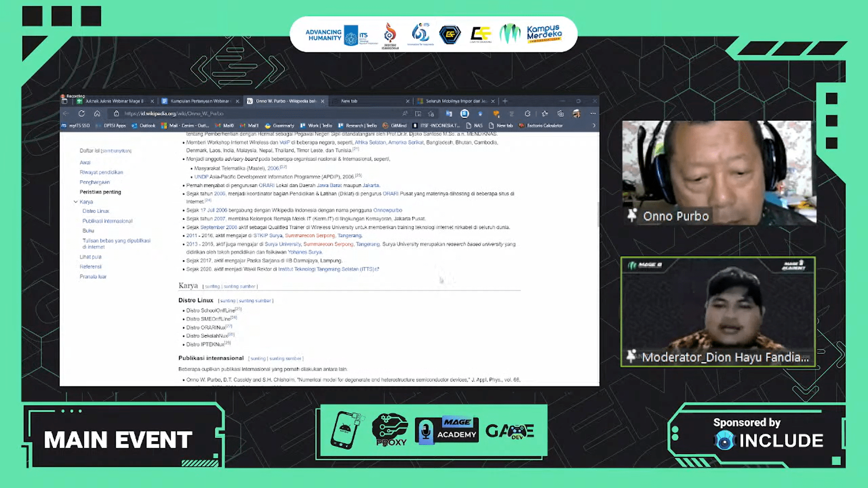This screenshot has width=868, height=488.
Task: Click the back navigation arrow
Action: (x=66, y=113)
